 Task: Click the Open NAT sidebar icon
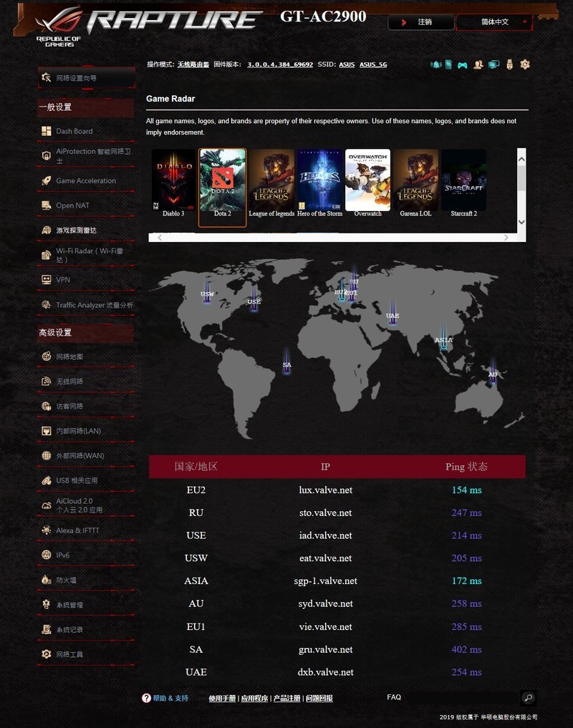pos(47,205)
